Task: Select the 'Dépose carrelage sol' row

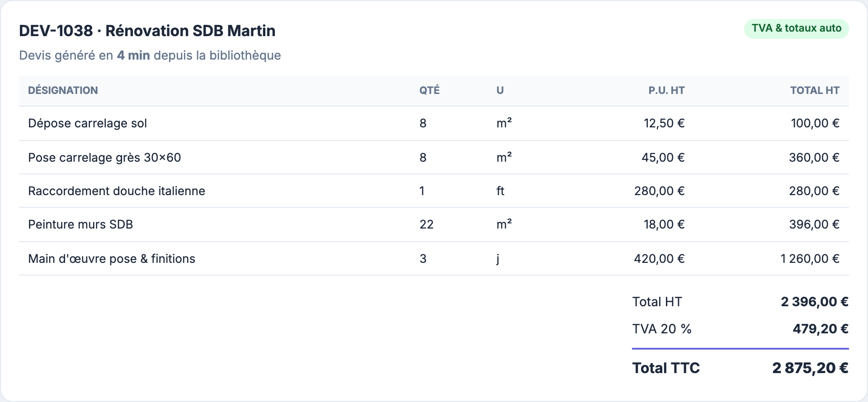Action: tap(434, 123)
